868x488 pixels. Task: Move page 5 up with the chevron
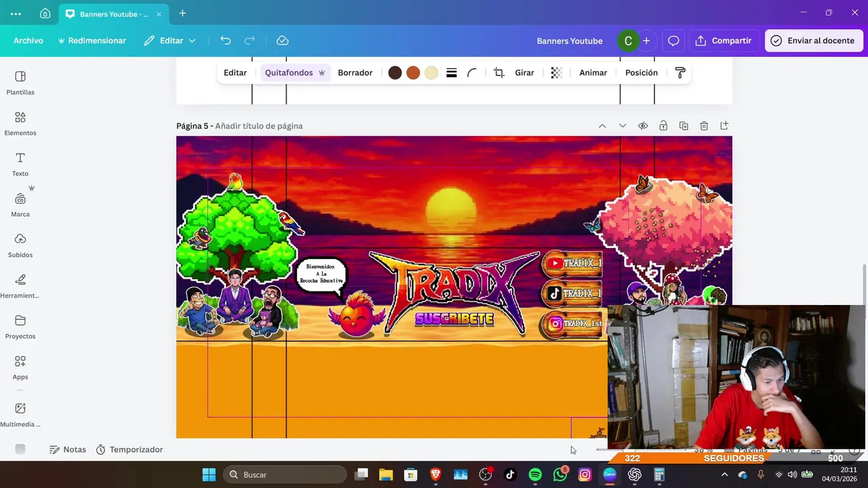[x=602, y=126]
